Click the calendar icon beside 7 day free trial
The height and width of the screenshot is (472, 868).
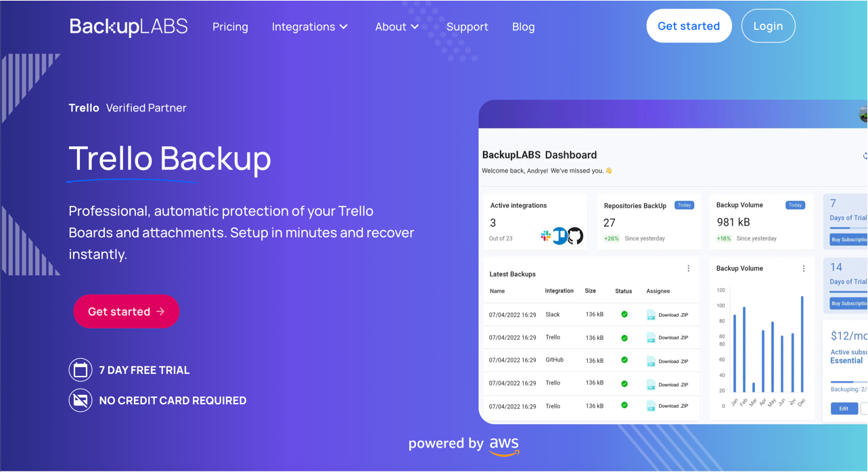pyautogui.click(x=81, y=370)
